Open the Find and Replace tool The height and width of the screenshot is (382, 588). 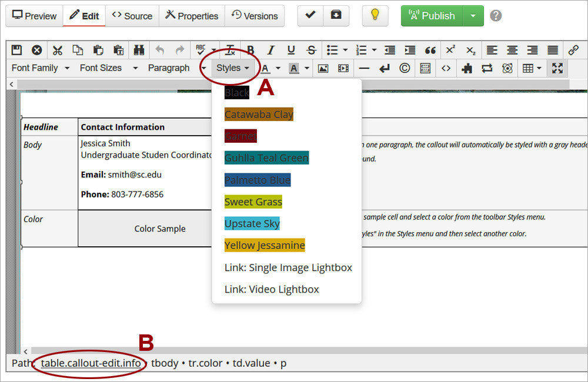point(139,50)
